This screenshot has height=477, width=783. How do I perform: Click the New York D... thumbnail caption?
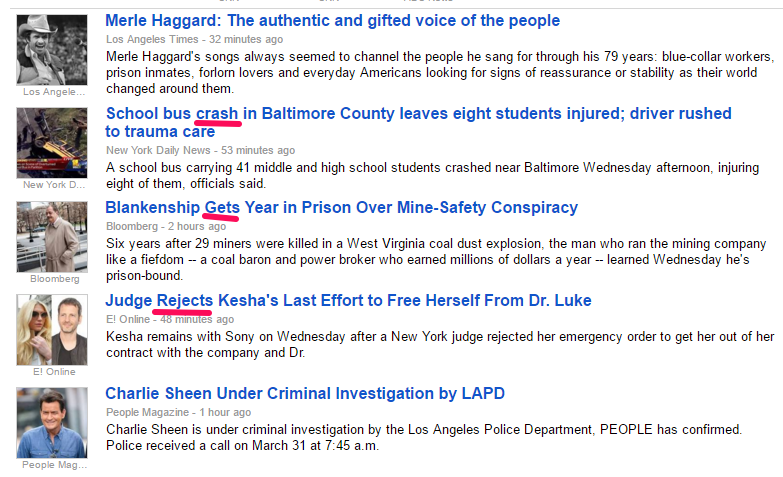pyautogui.click(x=52, y=185)
